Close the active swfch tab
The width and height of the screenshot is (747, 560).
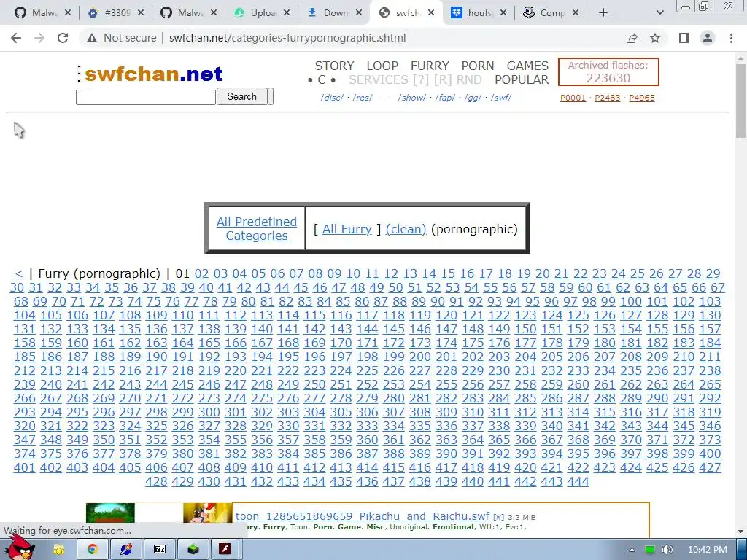click(x=430, y=13)
